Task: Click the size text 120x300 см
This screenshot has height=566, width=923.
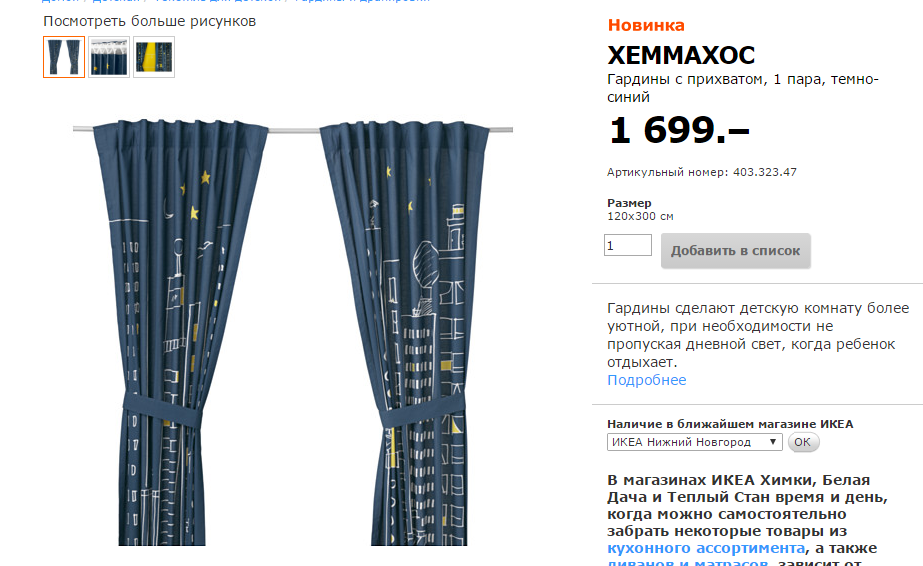Action: (x=640, y=217)
